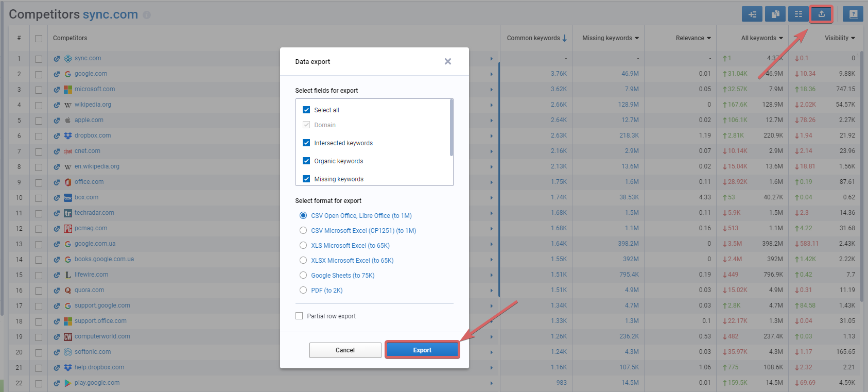Image resolution: width=868 pixels, height=392 pixels.
Task: Click the Dropbox favicon in dropbox.com row
Action: coord(68,136)
